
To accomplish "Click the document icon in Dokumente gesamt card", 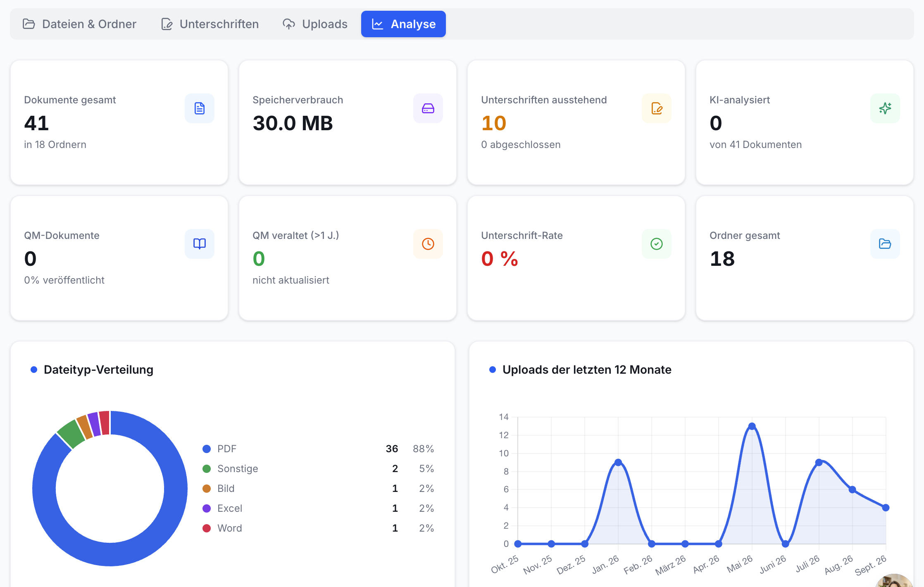I will (200, 108).
